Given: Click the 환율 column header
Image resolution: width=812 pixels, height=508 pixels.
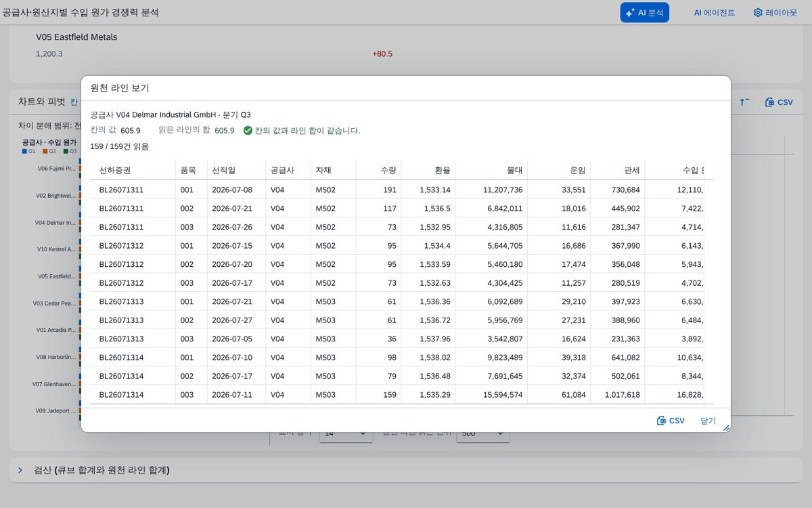Looking at the screenshot, I should click(x=428, y=171).
